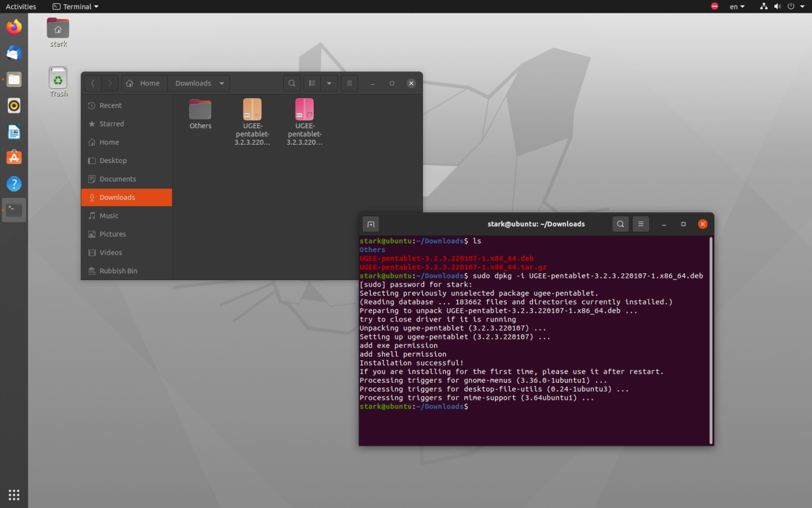The height and width of the screenshot is (508, 812).
Task: Open the volume icon in top bar
Action: click(777, 6)
